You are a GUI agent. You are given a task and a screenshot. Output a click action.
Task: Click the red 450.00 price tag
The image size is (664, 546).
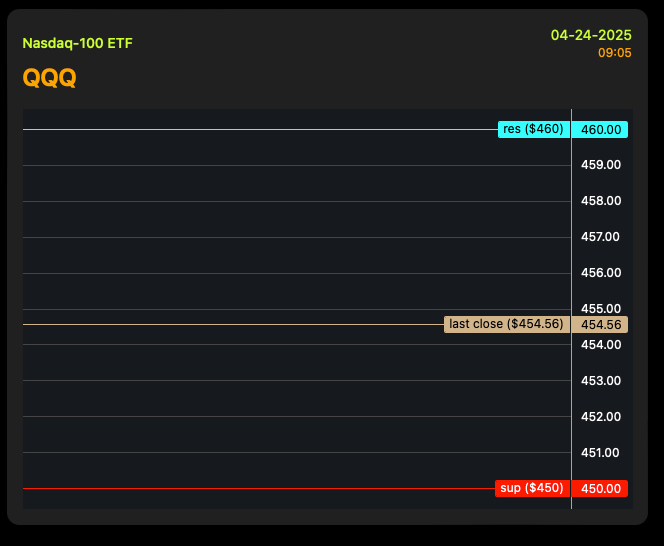[x=600, y=489]
